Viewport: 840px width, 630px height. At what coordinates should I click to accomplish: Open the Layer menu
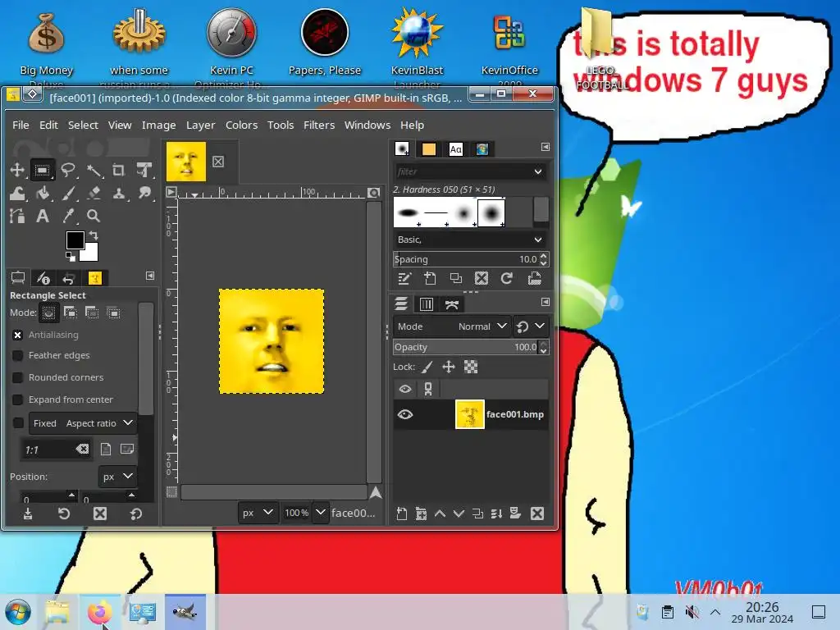200,125
